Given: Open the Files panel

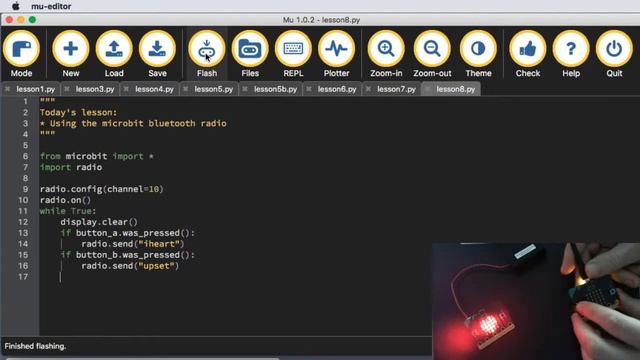Looking at the screenshot, I should tap(250, 54).
